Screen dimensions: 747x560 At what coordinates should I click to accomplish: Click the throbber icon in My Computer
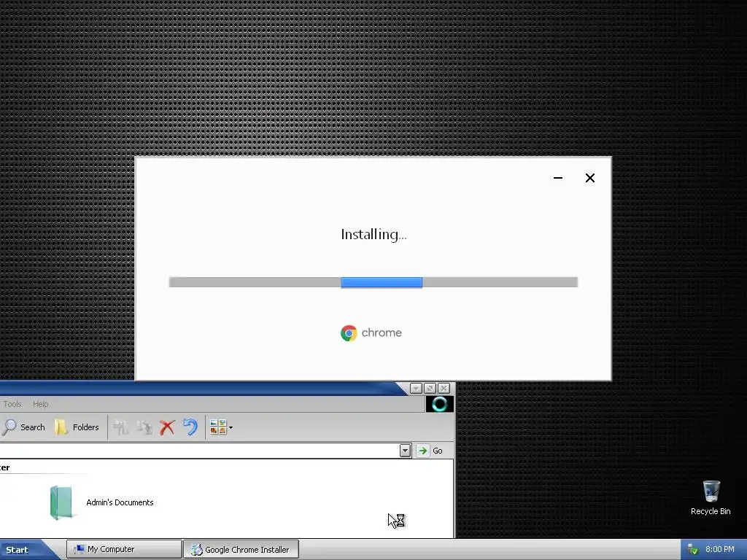[439, 404]
